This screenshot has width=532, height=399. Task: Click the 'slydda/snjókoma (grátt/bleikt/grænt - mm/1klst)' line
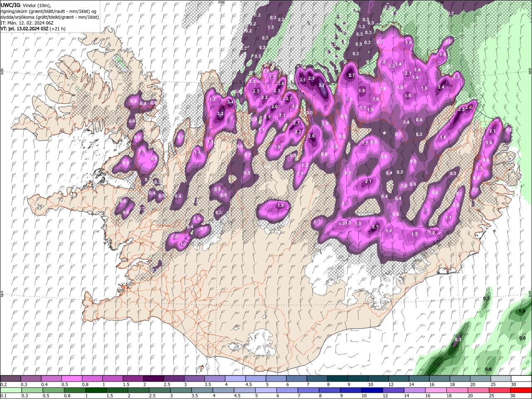click(49, 17)
